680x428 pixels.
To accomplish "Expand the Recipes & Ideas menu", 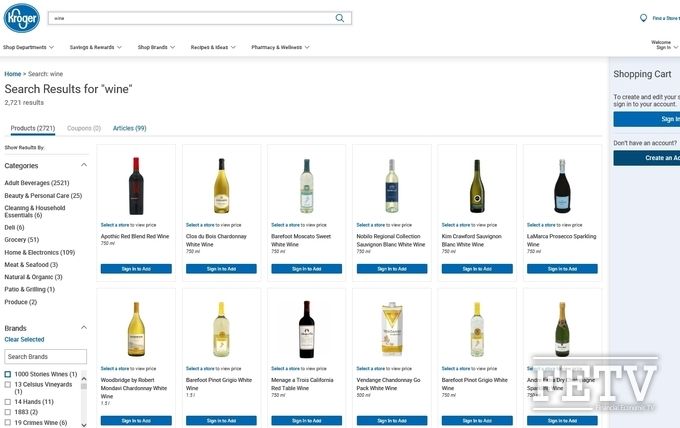I will pyautogui.click(x=213, y=47).
